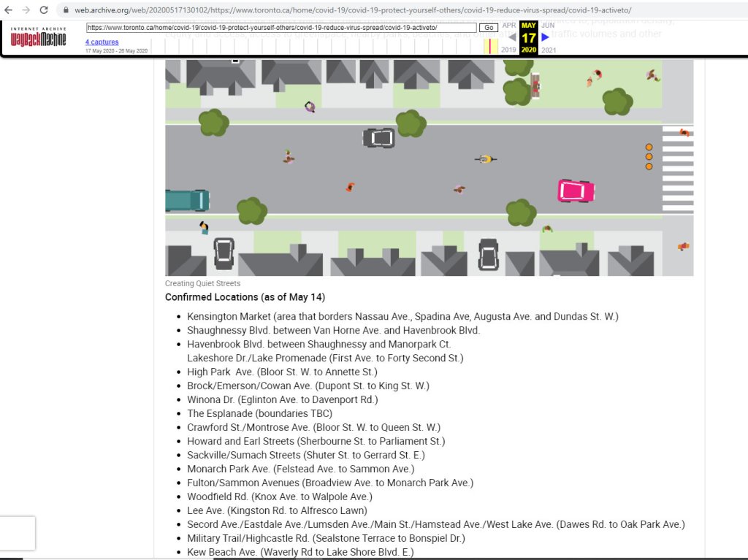Click the highlighted capture marker in the sparkline
This screenshot has height=560, width=748.
(x=490, y=46)
